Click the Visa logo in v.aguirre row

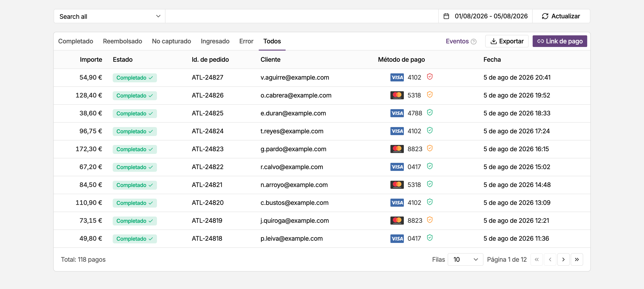[397, 77]
